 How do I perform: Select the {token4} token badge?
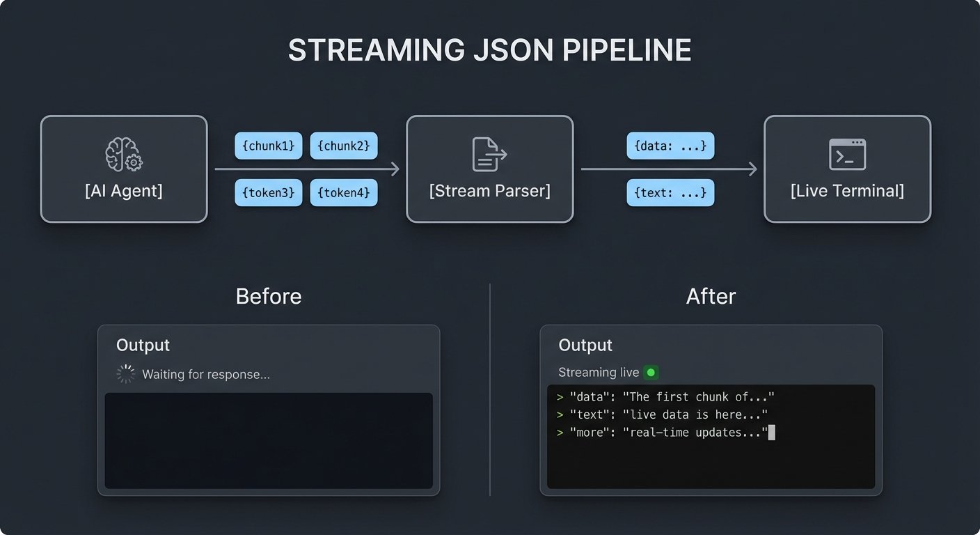tap(343, 193)
